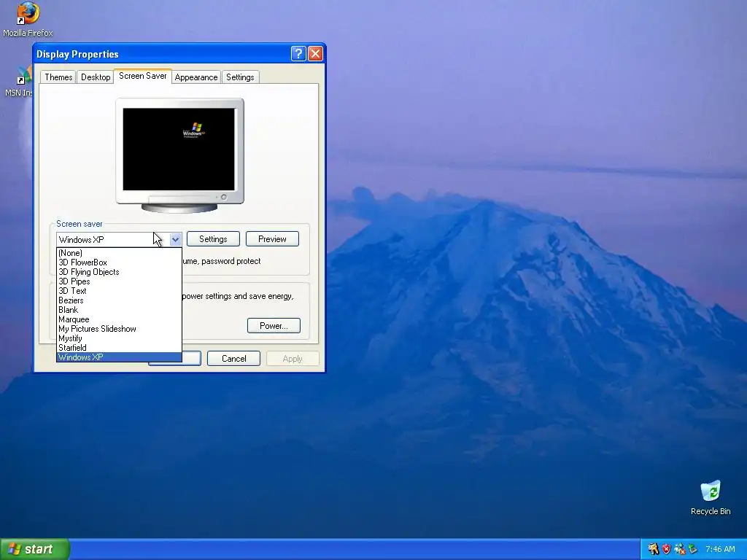Choose (None) from screen saver list
Image resolution: width=747 pixels, height=560 pixels.
point(119,253)
